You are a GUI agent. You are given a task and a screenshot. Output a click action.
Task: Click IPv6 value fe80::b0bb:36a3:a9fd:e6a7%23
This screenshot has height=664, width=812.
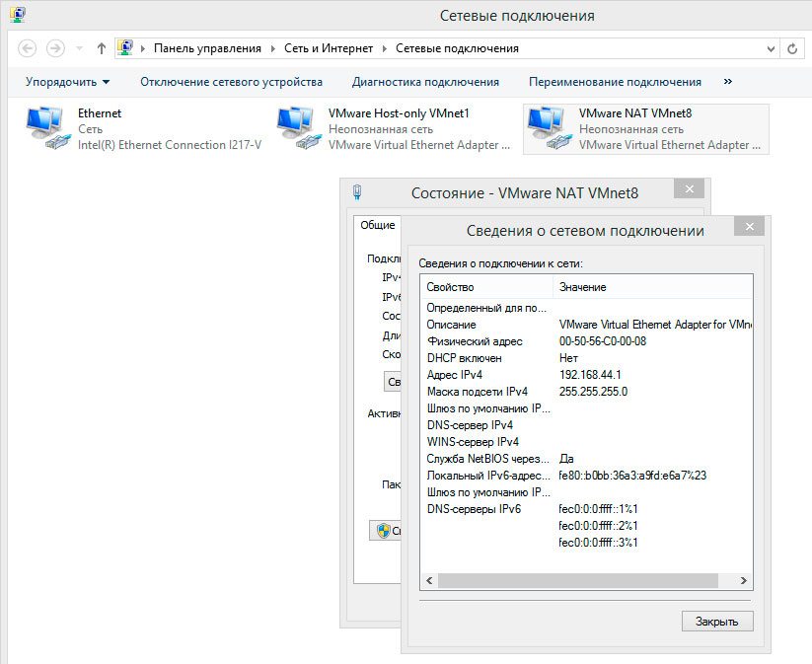[632, 476]
